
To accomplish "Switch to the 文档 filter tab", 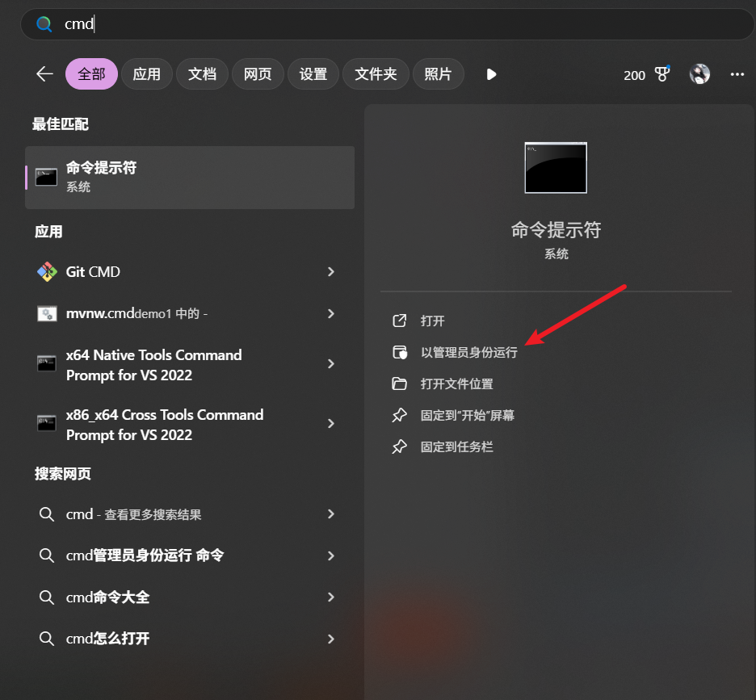I will pos(202,74).
